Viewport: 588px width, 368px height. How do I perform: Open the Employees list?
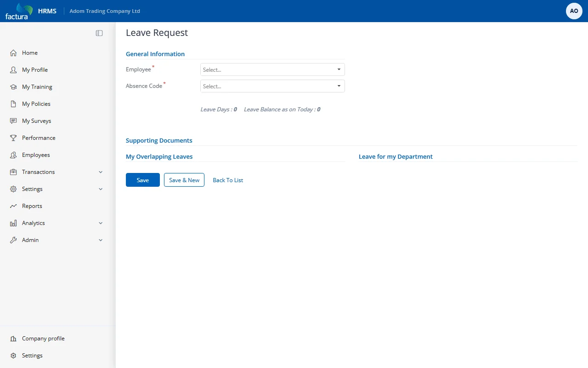click(x=36, y=155)
